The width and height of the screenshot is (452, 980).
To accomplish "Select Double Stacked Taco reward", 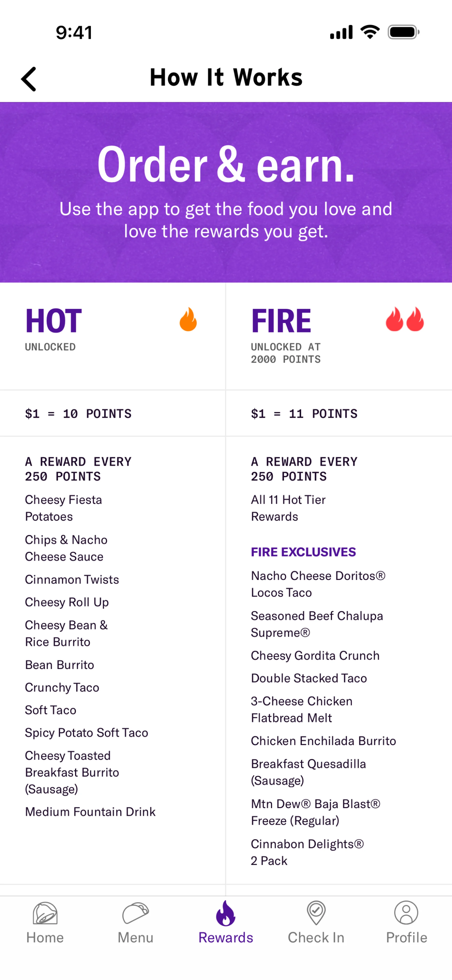I will pos(309,678).
